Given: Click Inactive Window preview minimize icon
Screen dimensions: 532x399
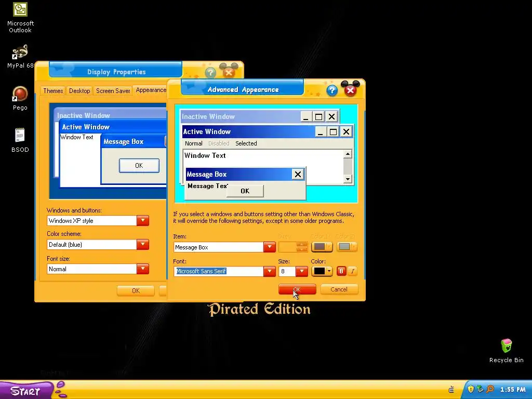Looking at the screenshot, I should click(305, 117).
